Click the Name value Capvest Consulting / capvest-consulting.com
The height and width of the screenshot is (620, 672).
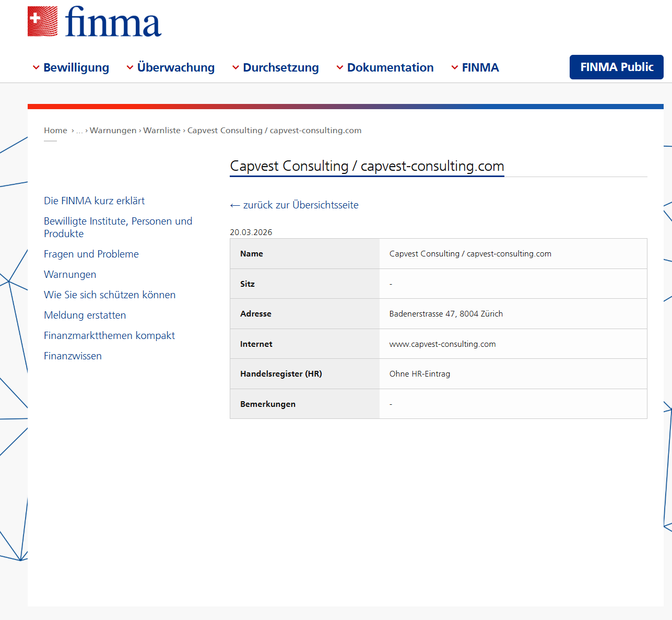pyautogui.click(x=470, y=254)
